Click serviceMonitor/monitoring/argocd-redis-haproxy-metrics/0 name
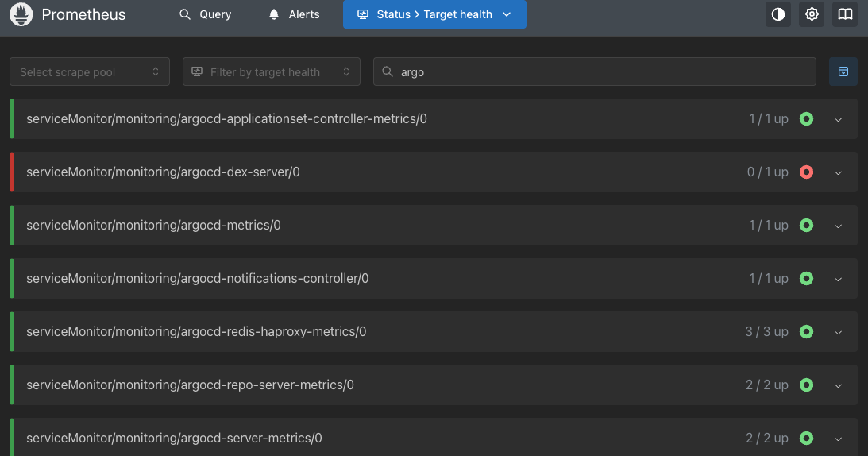 pos(196,331)
